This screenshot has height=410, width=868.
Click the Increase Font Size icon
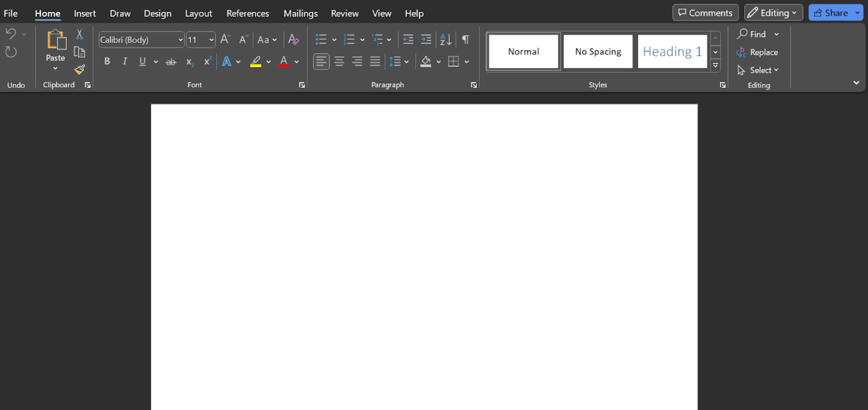point(224,39)
